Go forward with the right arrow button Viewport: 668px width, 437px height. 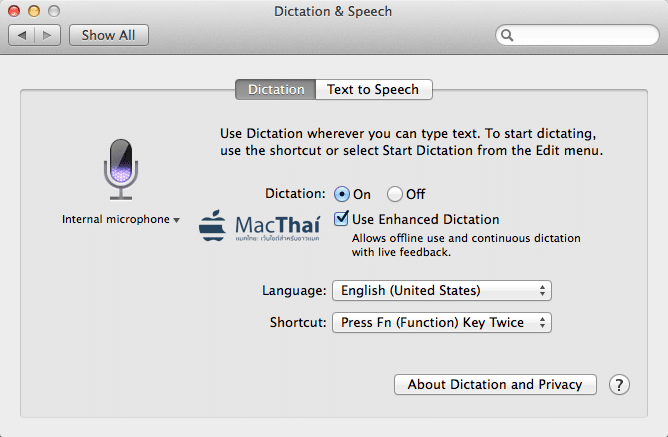[x=47, y=35]
